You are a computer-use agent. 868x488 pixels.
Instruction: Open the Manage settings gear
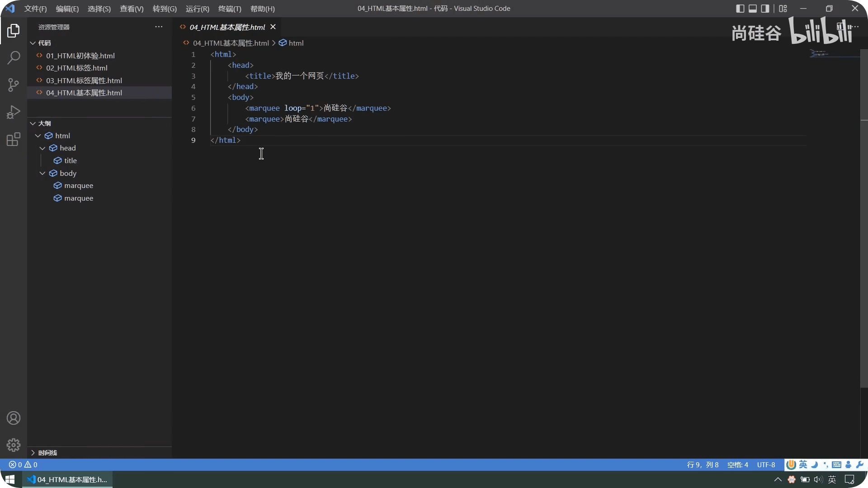tap(14, 445)
